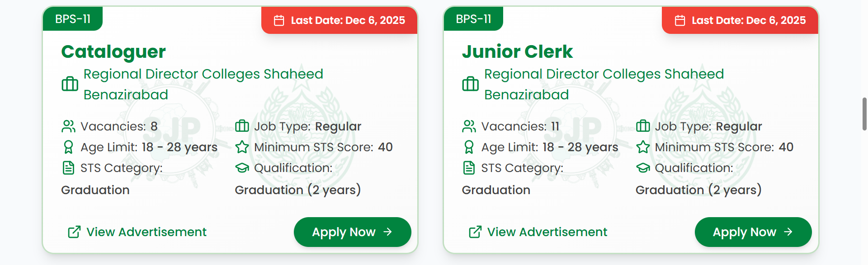Click the arrow icon inside Cataloguer's Apply Now button

click(x=387, y=232)
